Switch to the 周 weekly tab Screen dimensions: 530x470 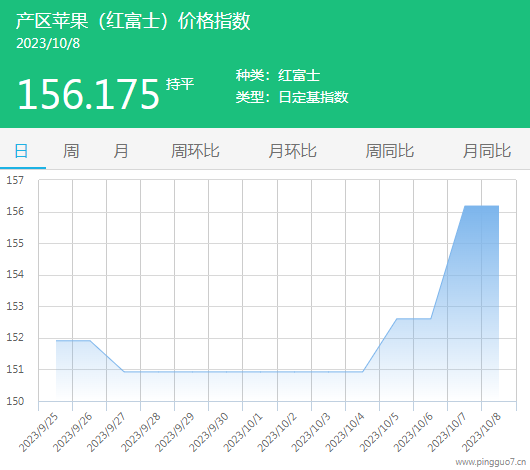[x=71, y=151]
